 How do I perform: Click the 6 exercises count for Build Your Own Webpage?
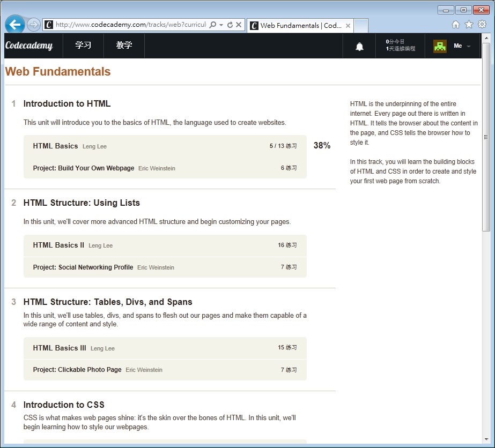tap(289, 168)
